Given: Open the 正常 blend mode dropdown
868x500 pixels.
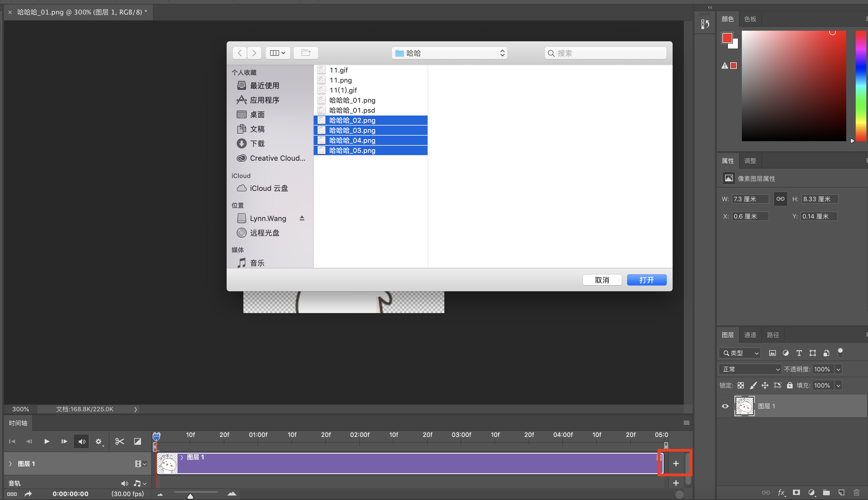Looking at the screenshot, I should tap(750, 369).
